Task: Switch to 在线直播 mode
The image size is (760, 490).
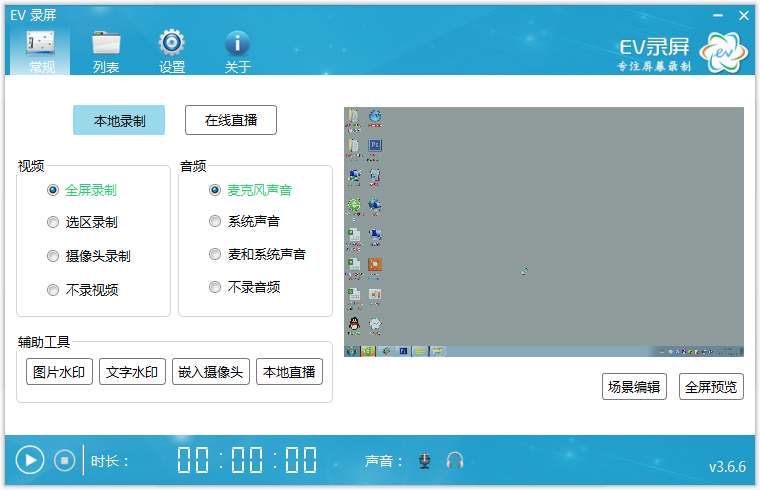Action: 231,120
